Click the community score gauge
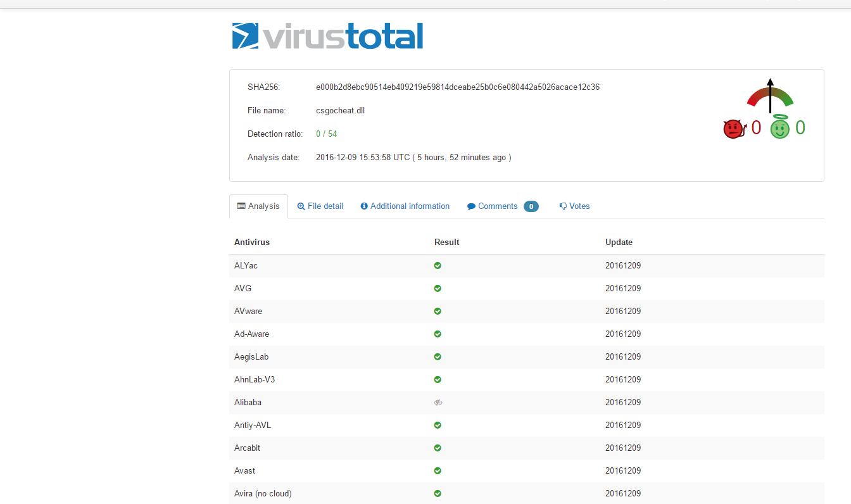 coord(770,96)
